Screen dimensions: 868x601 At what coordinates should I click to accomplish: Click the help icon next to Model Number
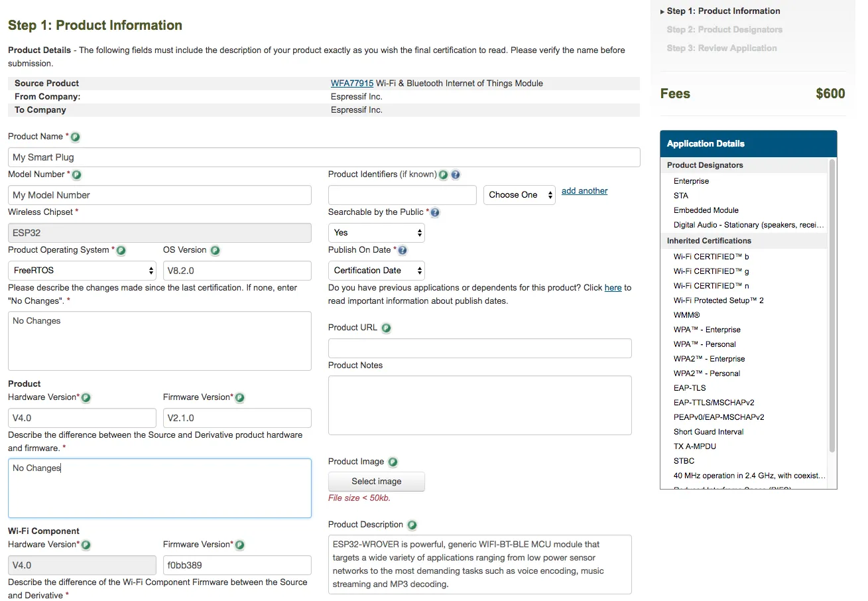(x=76, y=175)
